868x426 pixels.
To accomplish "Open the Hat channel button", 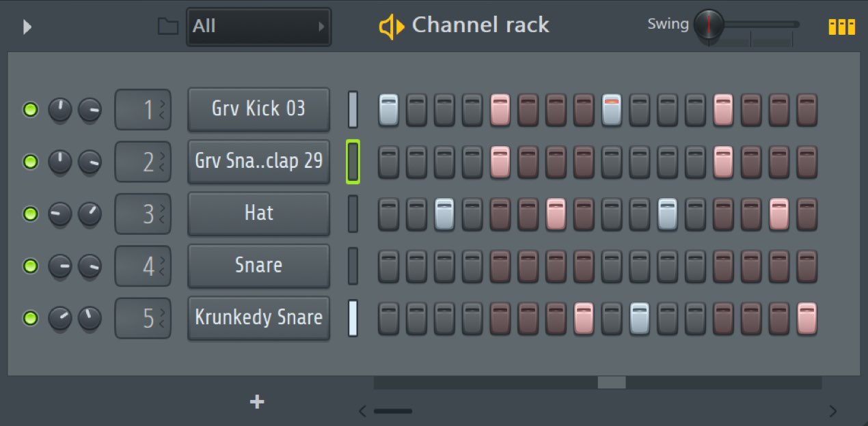I will coord(258,214).
